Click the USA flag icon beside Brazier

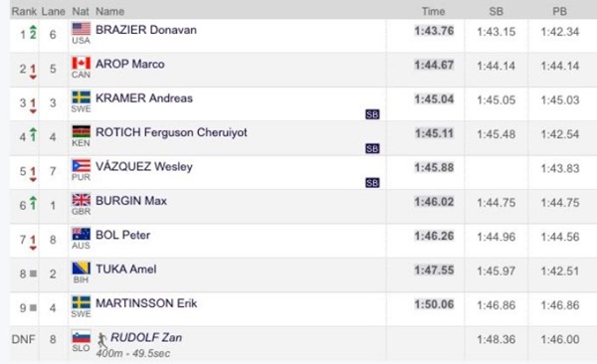point(82,29)
